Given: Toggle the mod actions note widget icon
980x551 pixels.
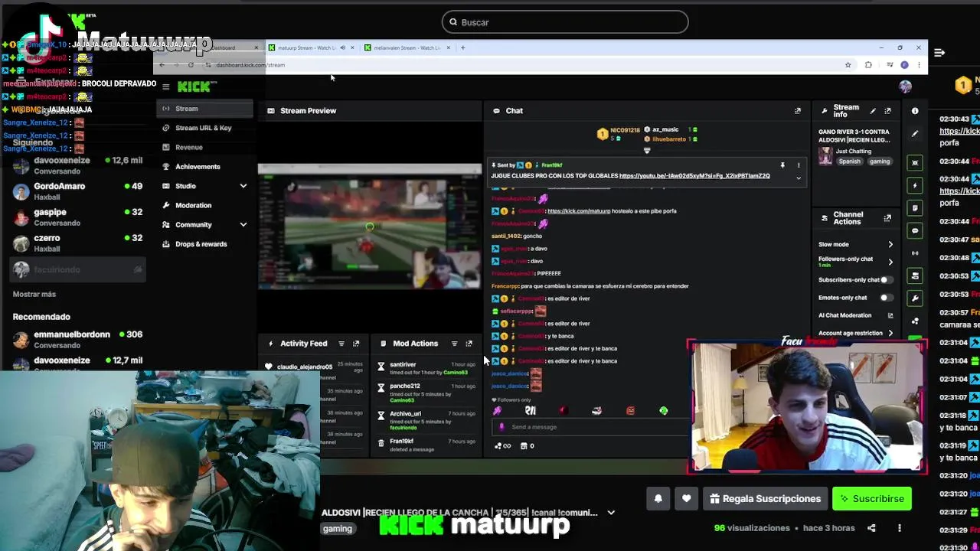Looking at the screenshot, I should pos(915,208).
